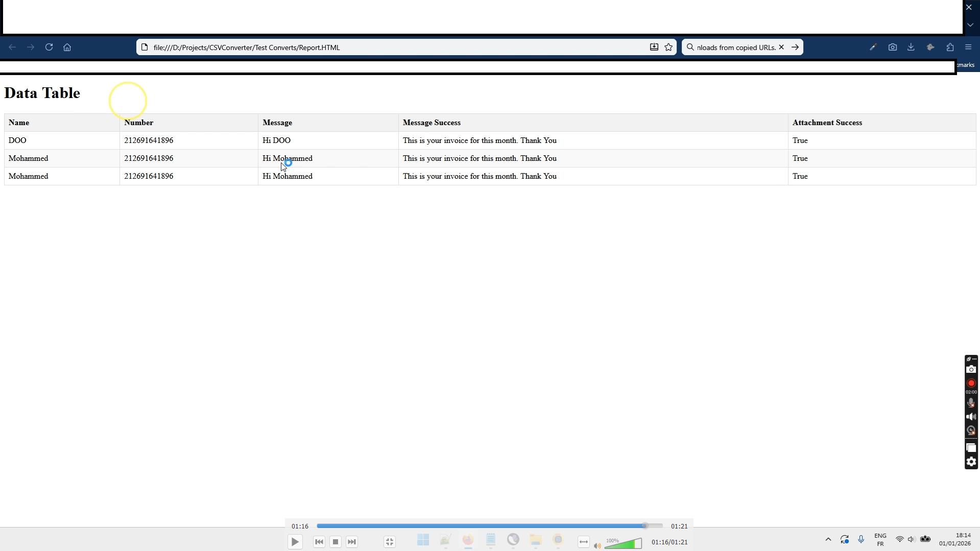
Task: Submit the search with the arrow button
Action: coord(795,47)
